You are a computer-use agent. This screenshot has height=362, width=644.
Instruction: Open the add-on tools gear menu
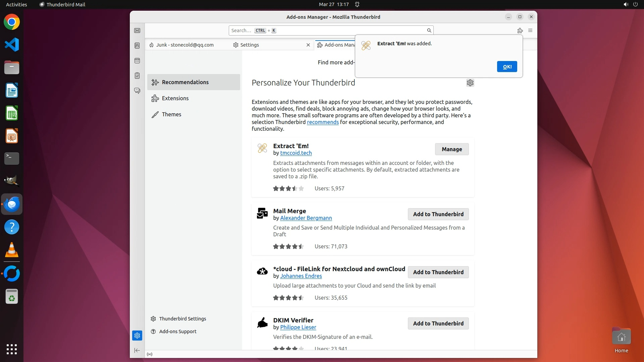point(470,83)
